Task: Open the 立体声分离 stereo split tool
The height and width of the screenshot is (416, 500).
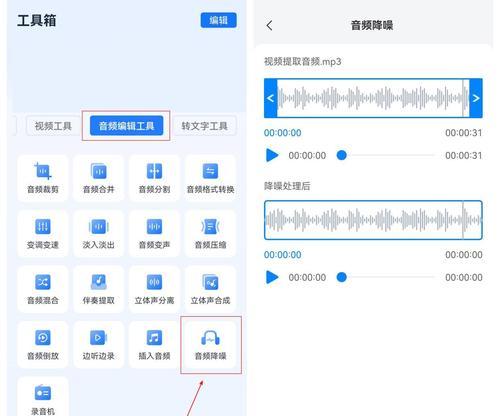Action: tap(154, 289)
